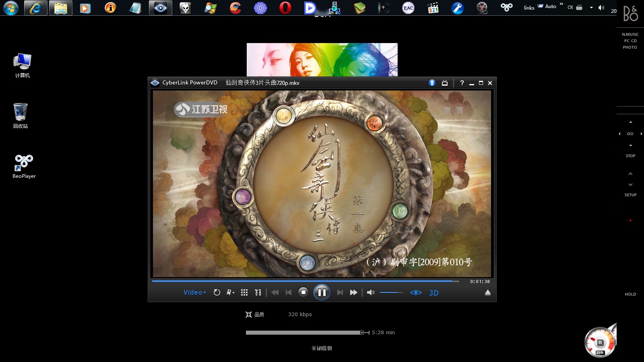
Task: Toggle 3D playback mode
Action: tap(434, 293)
